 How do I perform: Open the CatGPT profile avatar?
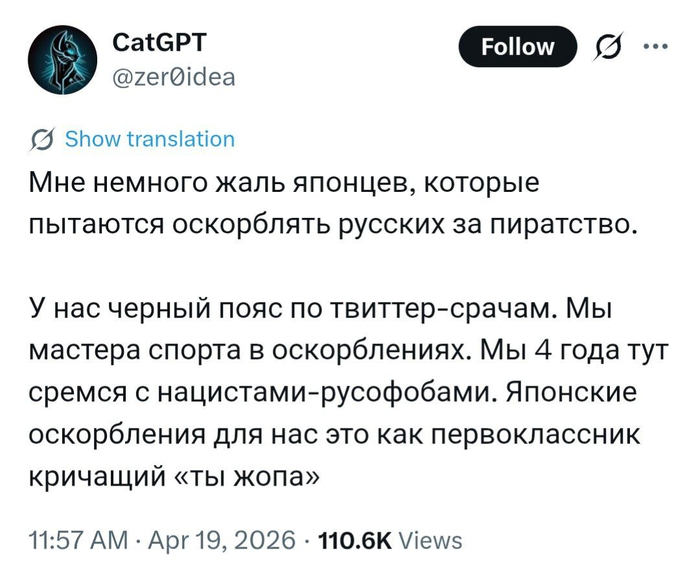(62, 60)
